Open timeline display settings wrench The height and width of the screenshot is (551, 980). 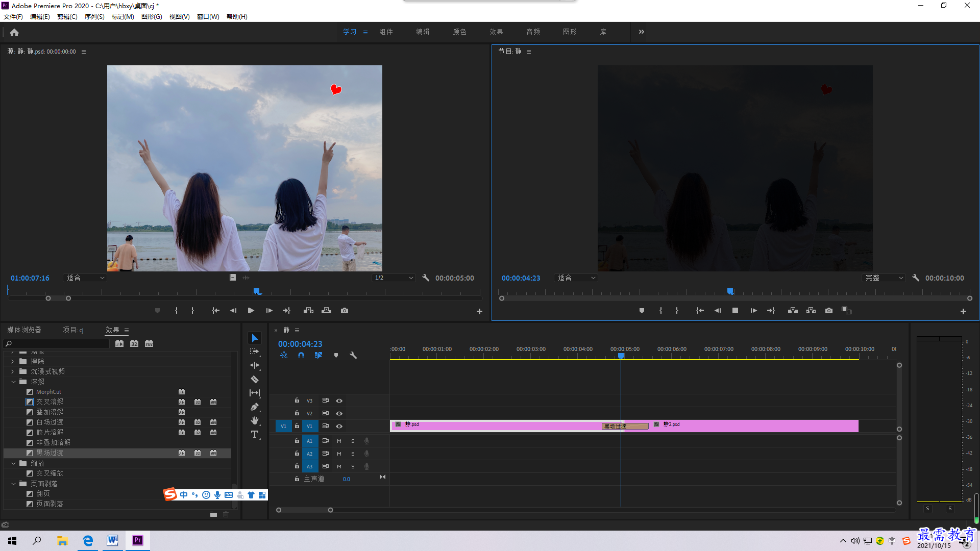click(353, 355)
